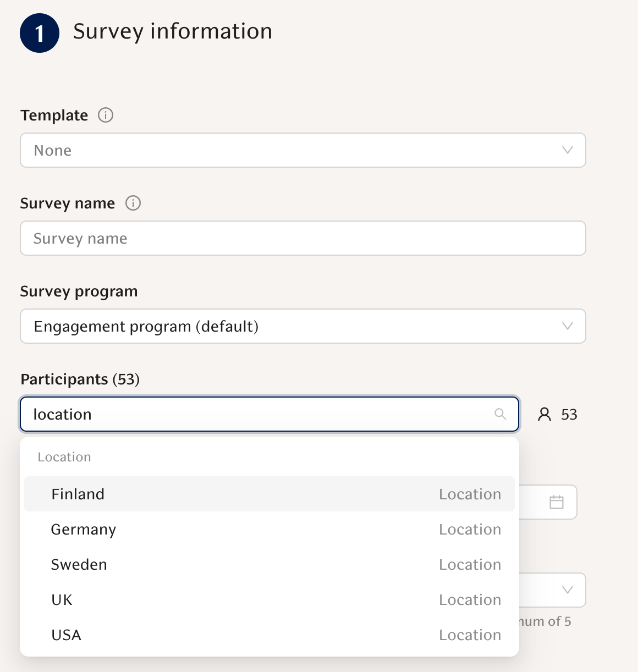
Task: Click the Template info icon
Action: 106,115
